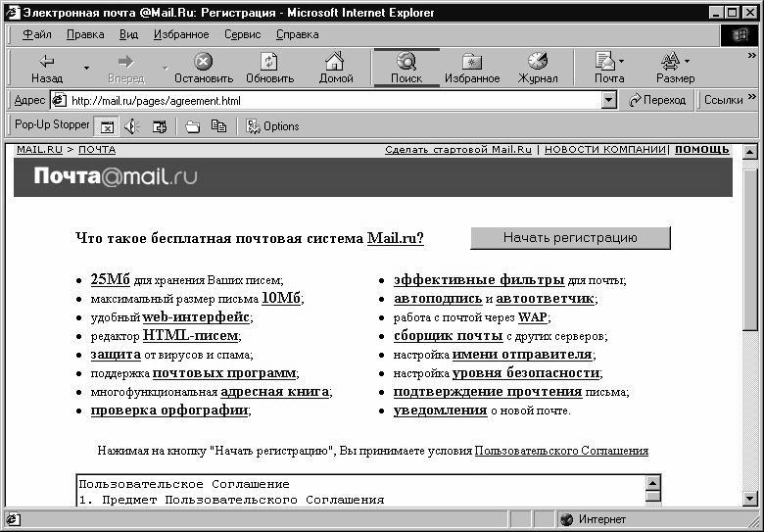Click page icon in address bar
Screen dimensions: 764x532
tap(59, 100)
